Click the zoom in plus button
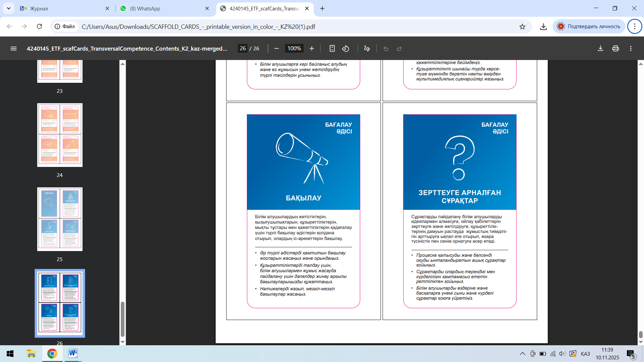The height and width of the screenshot is (362, 644). click(312, 49)
